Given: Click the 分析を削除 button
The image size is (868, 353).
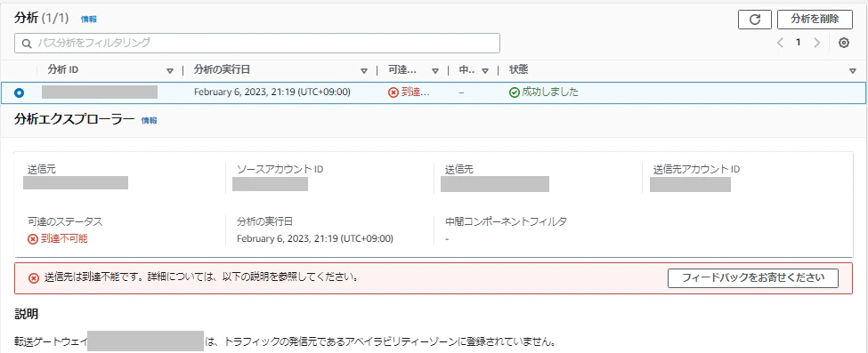Looking at the screenshot, I should pos(815,20).
